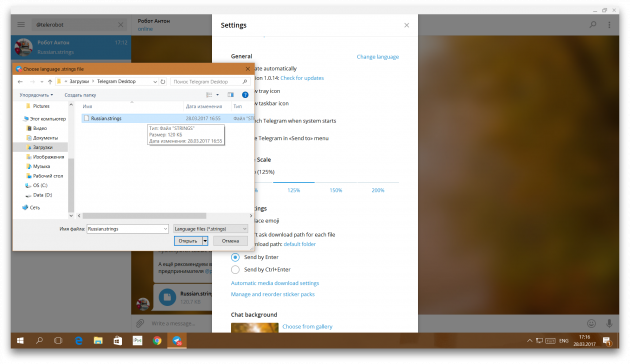This screenshot has height=364, width=630.
Task: Open Telegram hamburger menu
Action: coord(21,25)
